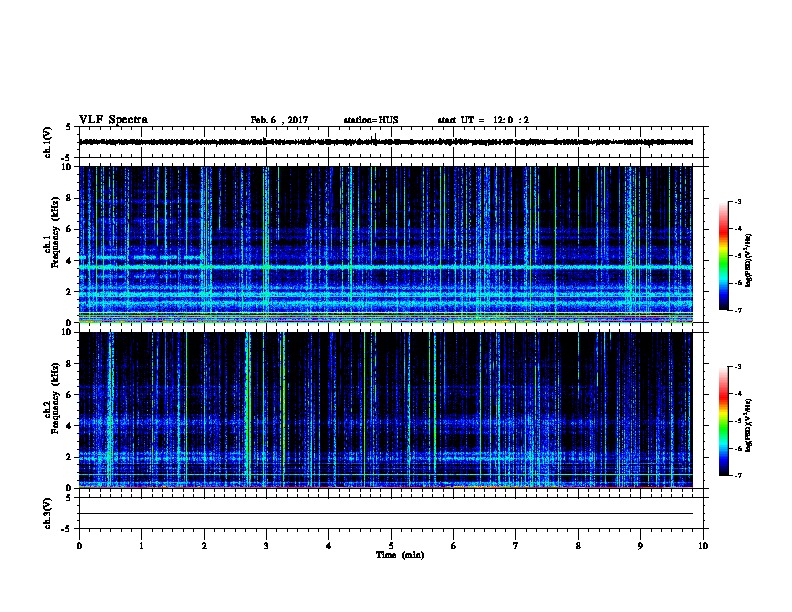This screenshot has width=792, height=612.
Task: Click inside the ch.2 spectrogram plot
Action: point(386,410)
